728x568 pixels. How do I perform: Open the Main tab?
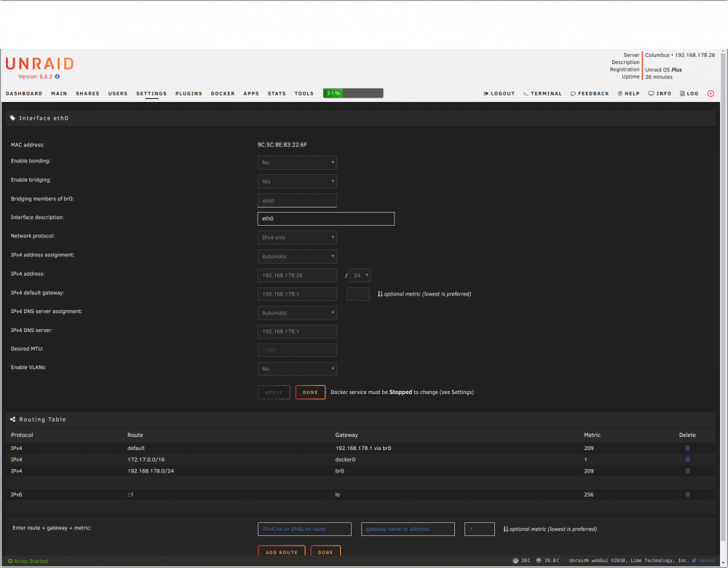point(59,93)
